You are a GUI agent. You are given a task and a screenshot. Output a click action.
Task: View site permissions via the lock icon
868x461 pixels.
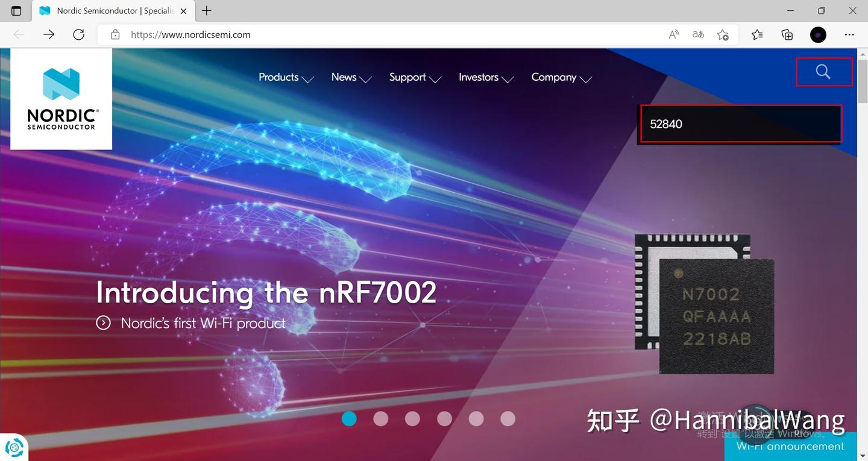[x=115, y=34]
